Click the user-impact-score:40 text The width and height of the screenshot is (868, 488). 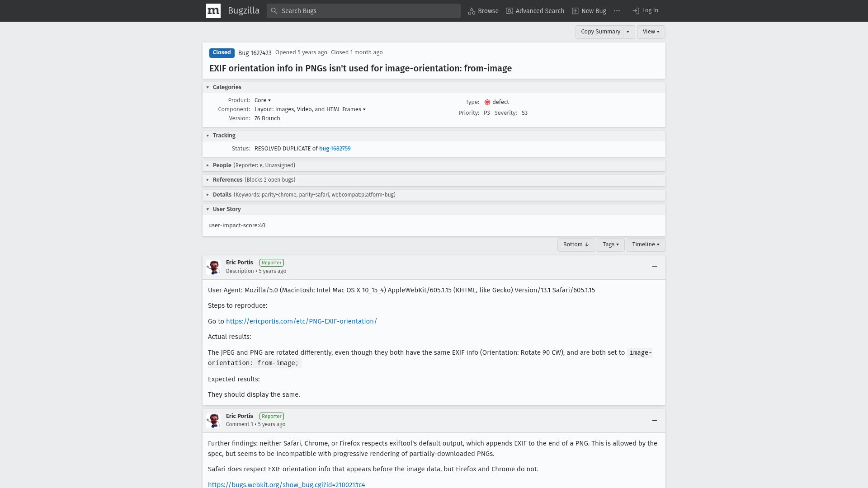(x=237, y=225)
